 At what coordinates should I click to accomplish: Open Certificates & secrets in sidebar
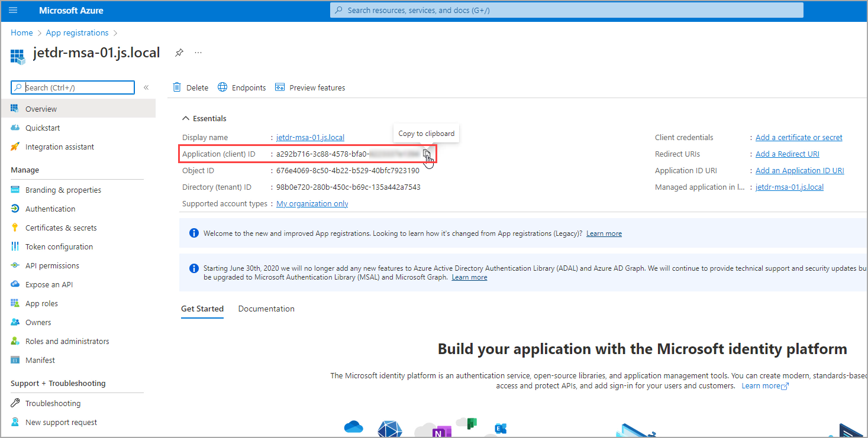60,228
